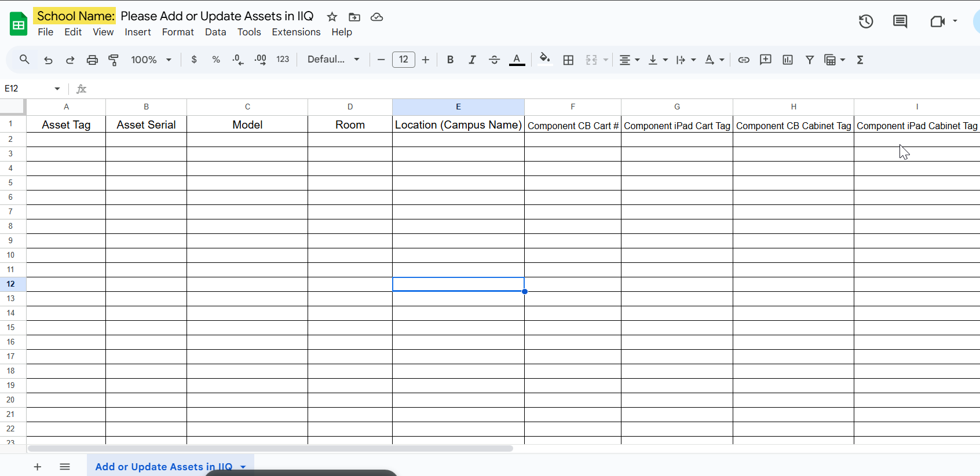Screen dimensions: 980x476
Task: Click the paint format roller icon
Action: [x=114, y=60]
